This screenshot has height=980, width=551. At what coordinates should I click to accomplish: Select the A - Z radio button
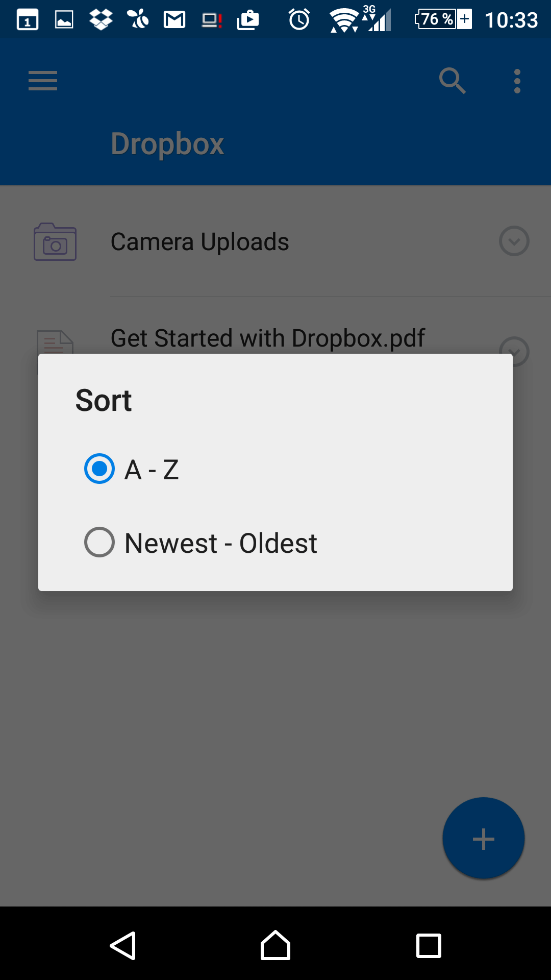click(99, 469)
